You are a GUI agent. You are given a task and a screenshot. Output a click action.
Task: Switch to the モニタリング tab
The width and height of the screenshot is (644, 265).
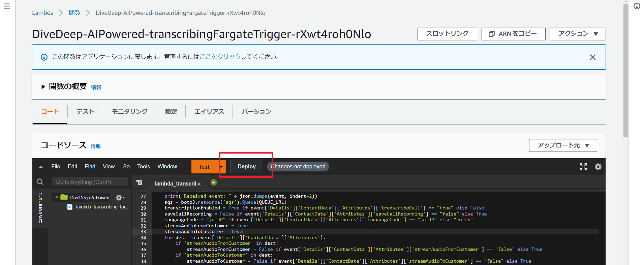pyautogui.click(x=129, y=111)
